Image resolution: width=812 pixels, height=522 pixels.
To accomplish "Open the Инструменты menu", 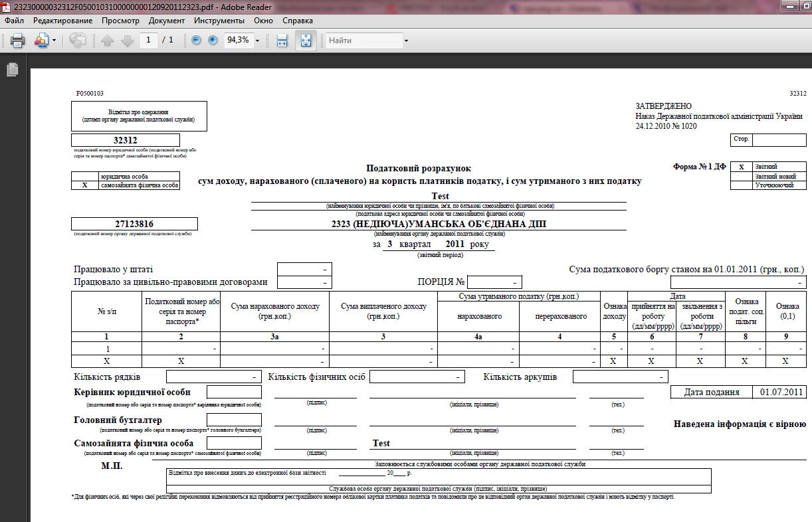I will click(219, 21).
